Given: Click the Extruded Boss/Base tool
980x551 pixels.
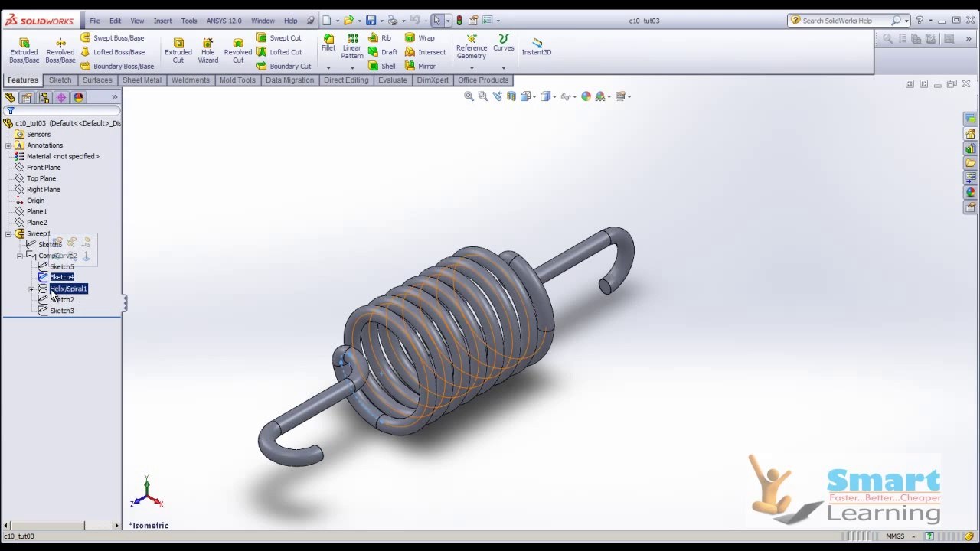Looking at the screenshot, I should point(24,51).
